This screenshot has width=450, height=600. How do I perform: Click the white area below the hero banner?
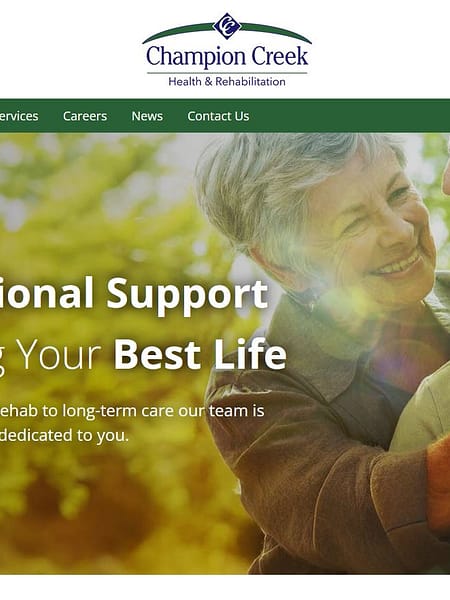225,587
